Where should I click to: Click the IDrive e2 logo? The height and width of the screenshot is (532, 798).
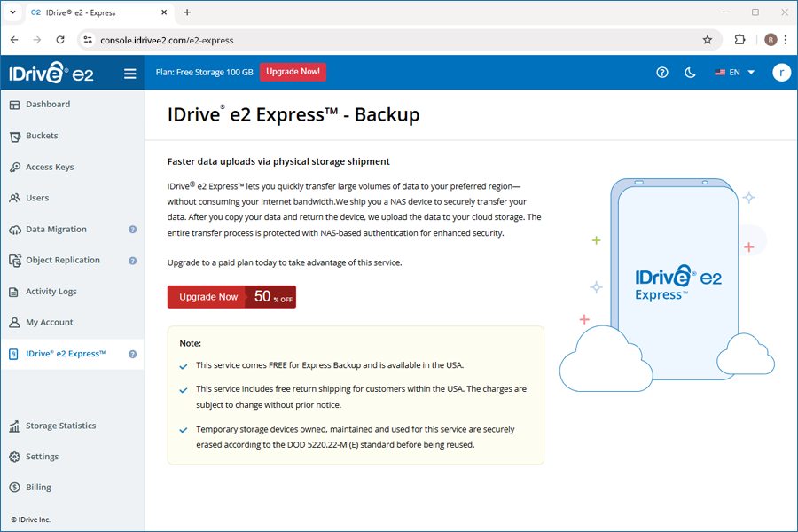(x=51, y=73)
